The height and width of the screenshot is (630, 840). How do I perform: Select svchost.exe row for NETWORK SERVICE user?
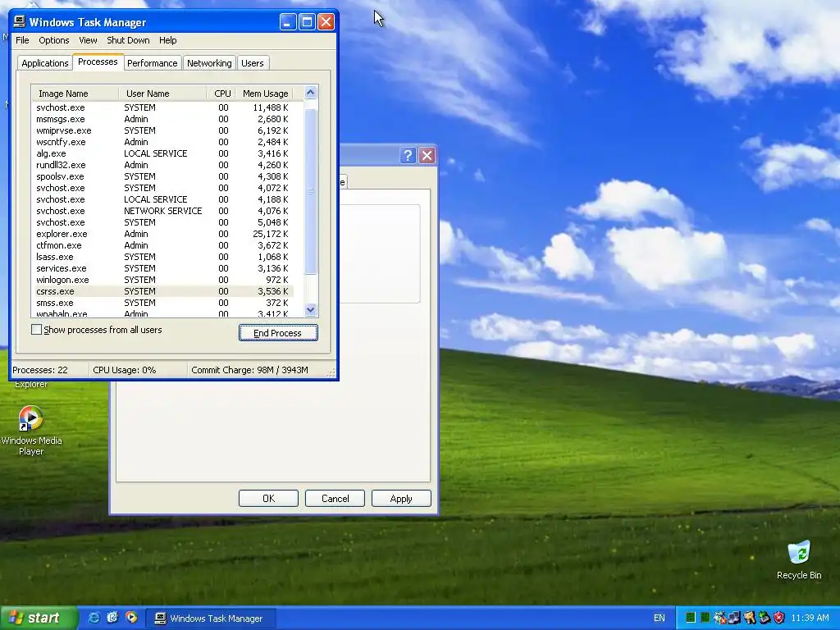coord(163,211)
